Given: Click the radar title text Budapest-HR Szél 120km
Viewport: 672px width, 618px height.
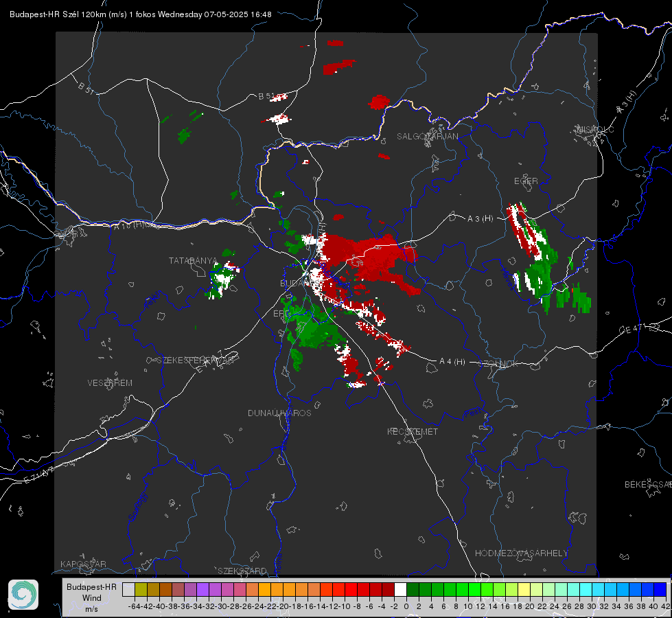Looking at the screenshot, I should [58, 14].
